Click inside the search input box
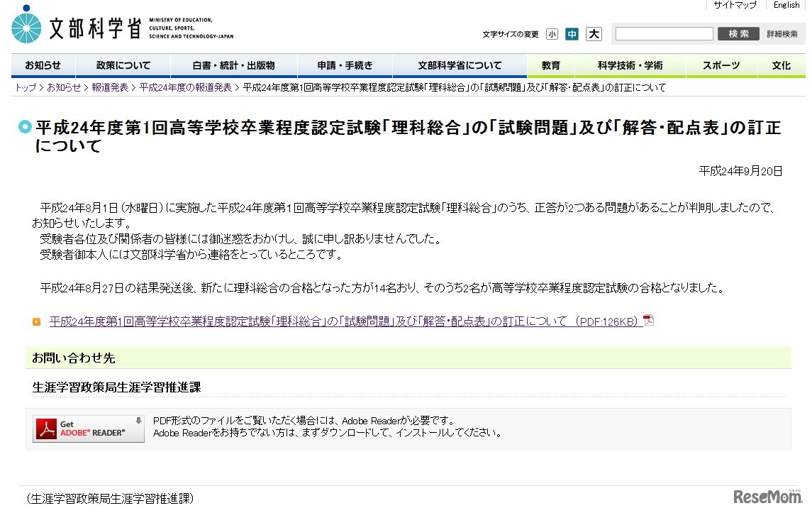Image resolution: width=812 pixels, height=513 pixels. coord(664,33)
